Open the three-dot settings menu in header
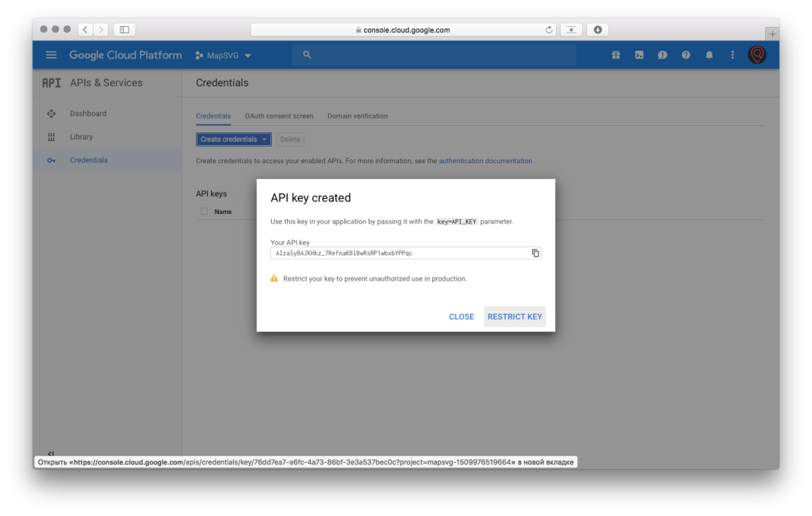812x516 pixels. pyautogui.click(x=732, y=55)
